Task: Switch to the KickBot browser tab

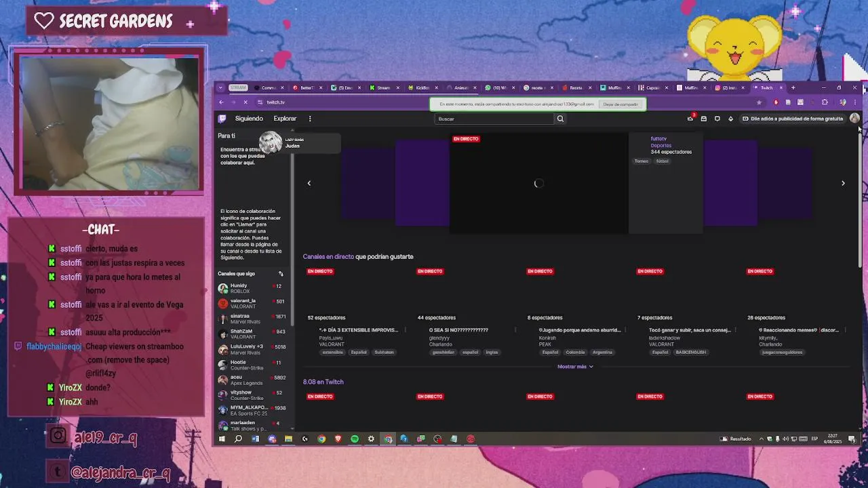Action: pyautogui.click(x=422, y=87)
